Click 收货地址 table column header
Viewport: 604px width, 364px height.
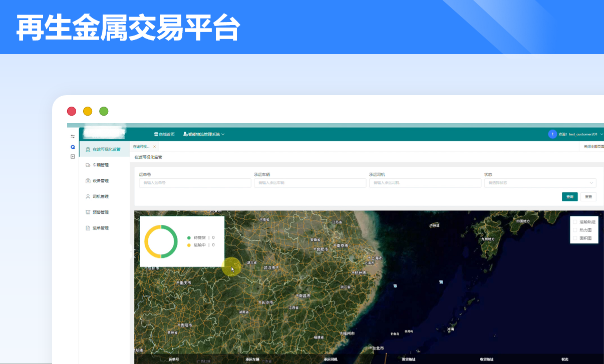(x=486, y=359)
